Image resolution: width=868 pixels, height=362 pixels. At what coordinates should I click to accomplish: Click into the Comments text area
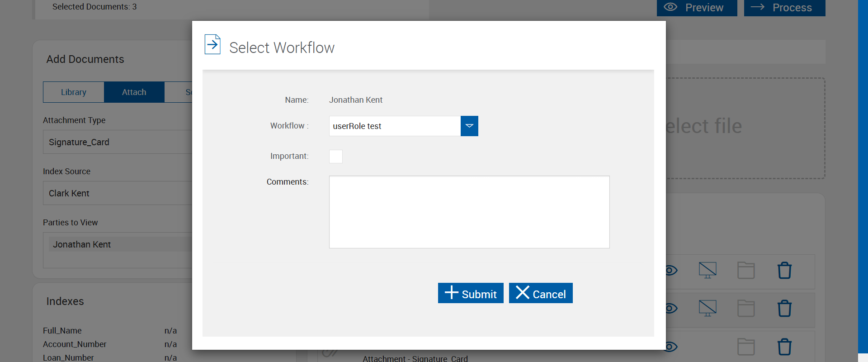tap(469, 212)
